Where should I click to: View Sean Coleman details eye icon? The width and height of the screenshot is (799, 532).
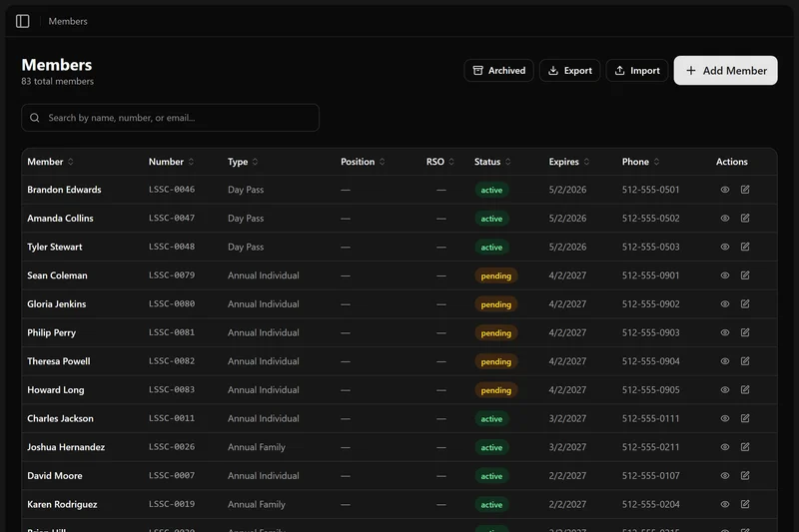tap(725, 275)
